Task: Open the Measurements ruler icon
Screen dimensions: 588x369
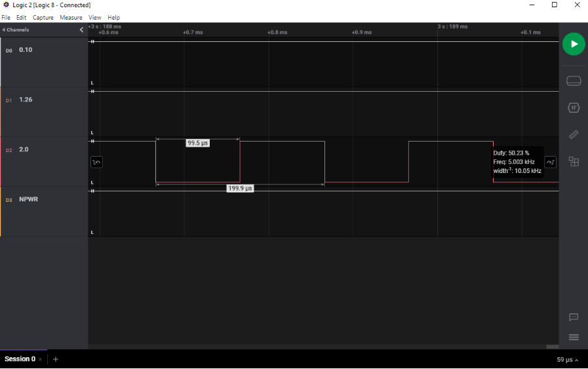Action: click(x=574, y=134)
